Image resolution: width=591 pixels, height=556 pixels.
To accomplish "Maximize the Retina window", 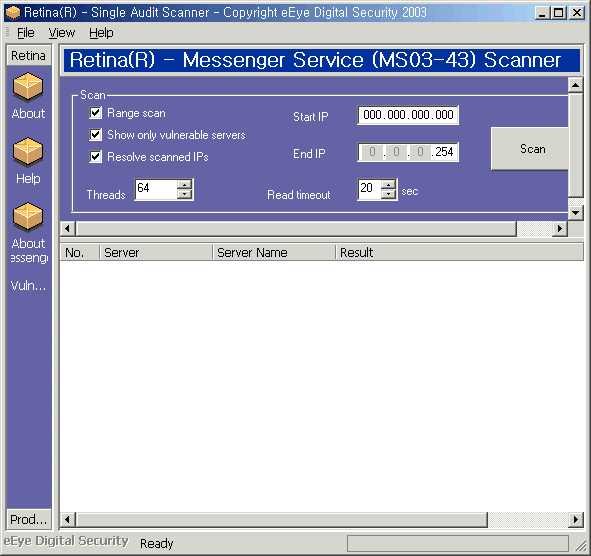I will (558, 13).
